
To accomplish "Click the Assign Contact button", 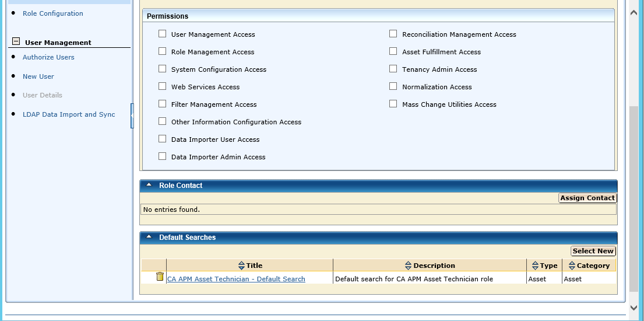I will [x=587, y=198].
